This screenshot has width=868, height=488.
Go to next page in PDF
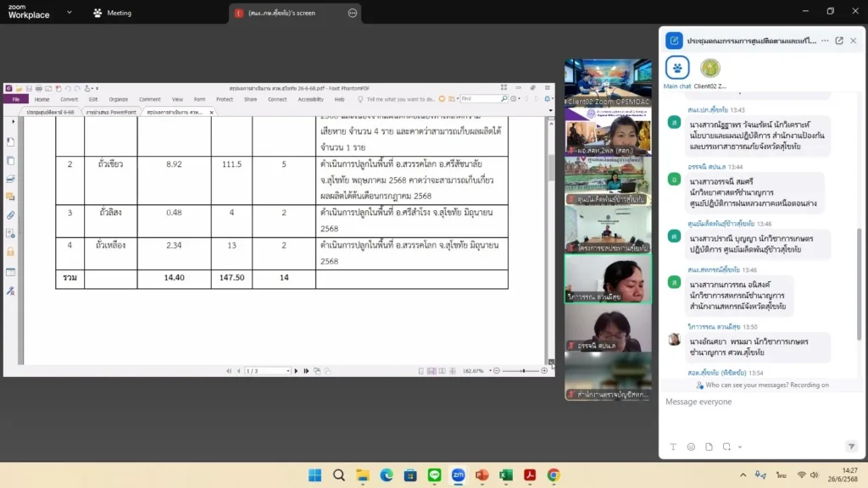pyautogui.click(x=296, y=371)
